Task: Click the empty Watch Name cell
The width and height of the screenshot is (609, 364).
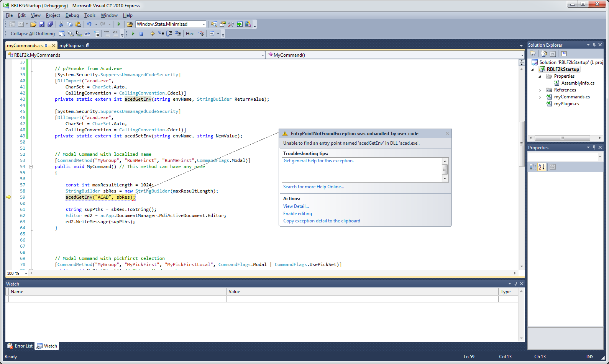Action: pos(117,299)
